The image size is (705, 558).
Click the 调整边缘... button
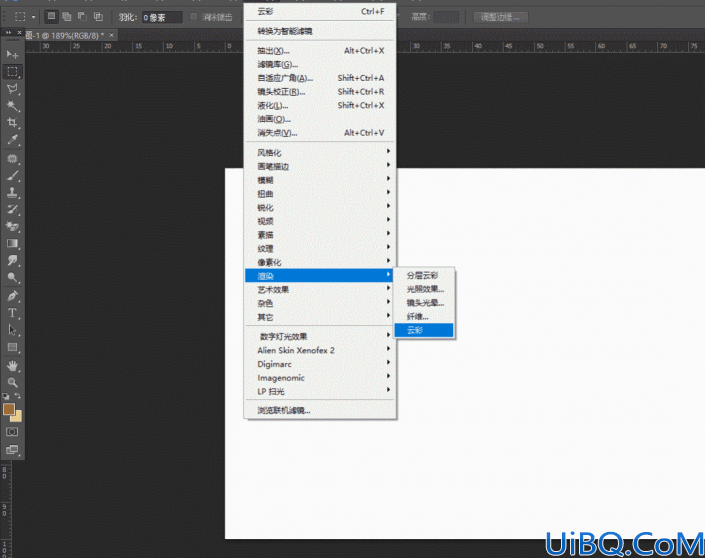pos(500,17)
